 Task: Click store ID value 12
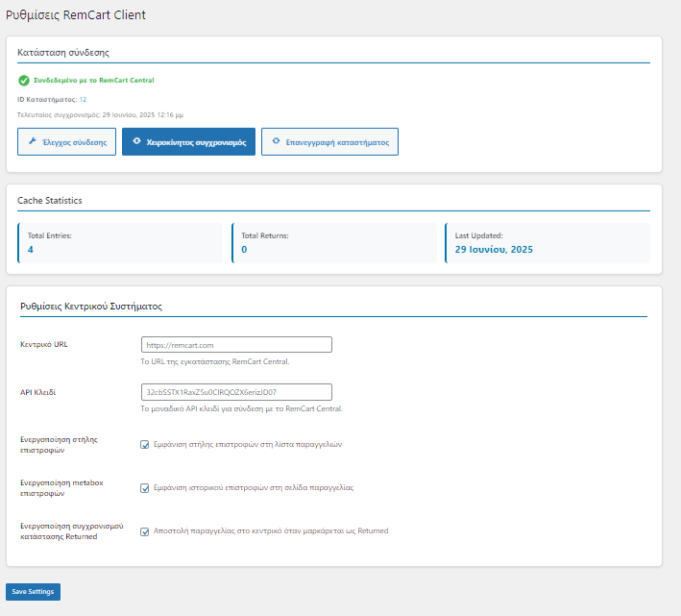(x=83, y=100)
